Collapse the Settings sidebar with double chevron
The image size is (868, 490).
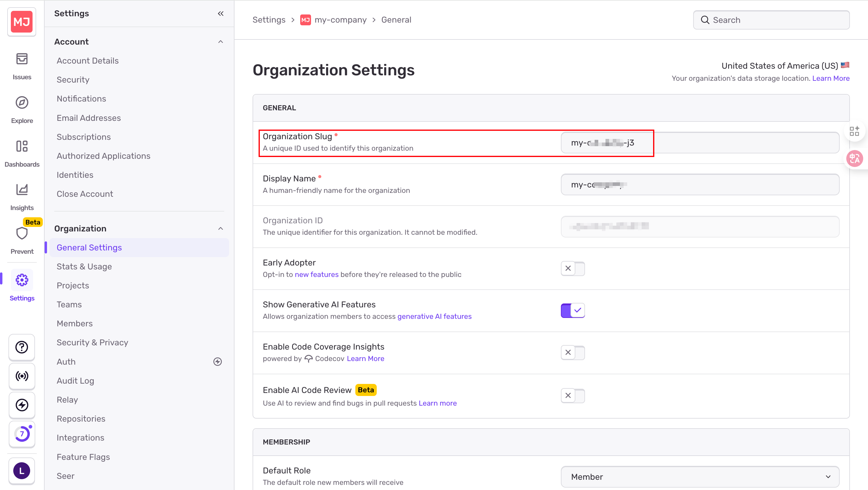tap(221, 14)
